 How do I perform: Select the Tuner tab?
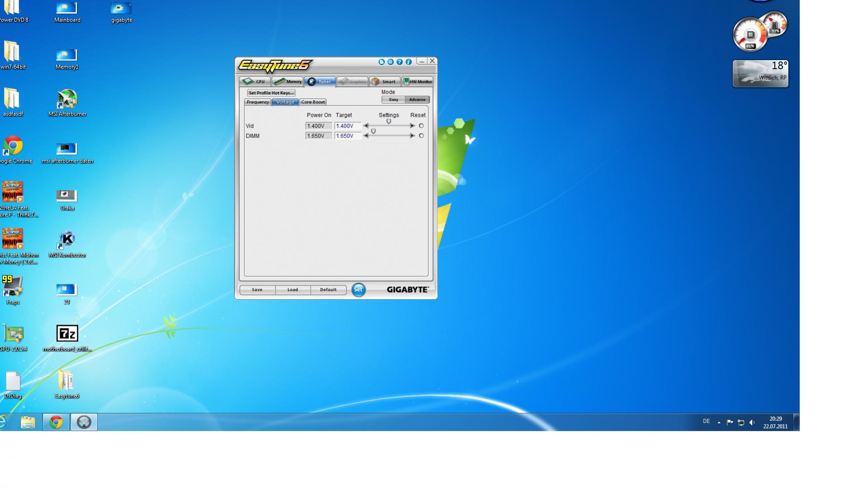(x=320, y=81)
